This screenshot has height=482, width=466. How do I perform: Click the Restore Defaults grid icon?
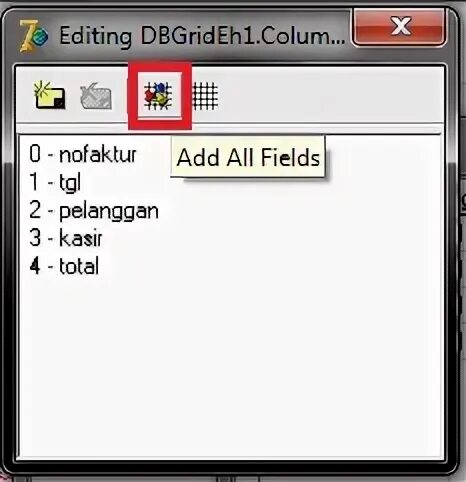[205, 96]
